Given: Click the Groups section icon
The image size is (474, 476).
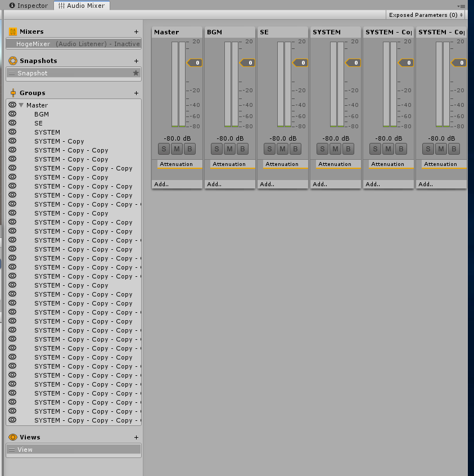Looking at the screenshot, I should click(x=13, y=93).
